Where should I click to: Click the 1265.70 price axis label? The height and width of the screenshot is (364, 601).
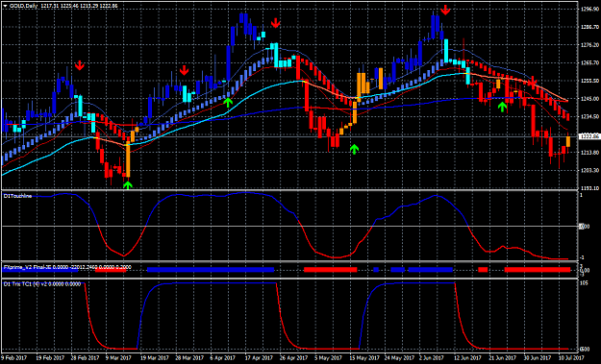click(x=589, y=62)
